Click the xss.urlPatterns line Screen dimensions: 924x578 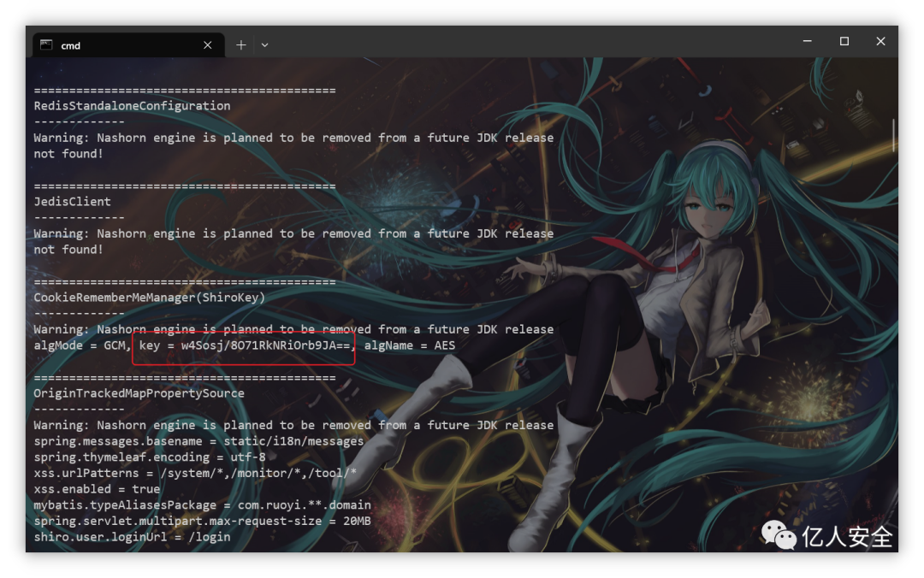[x=195, y=473]
